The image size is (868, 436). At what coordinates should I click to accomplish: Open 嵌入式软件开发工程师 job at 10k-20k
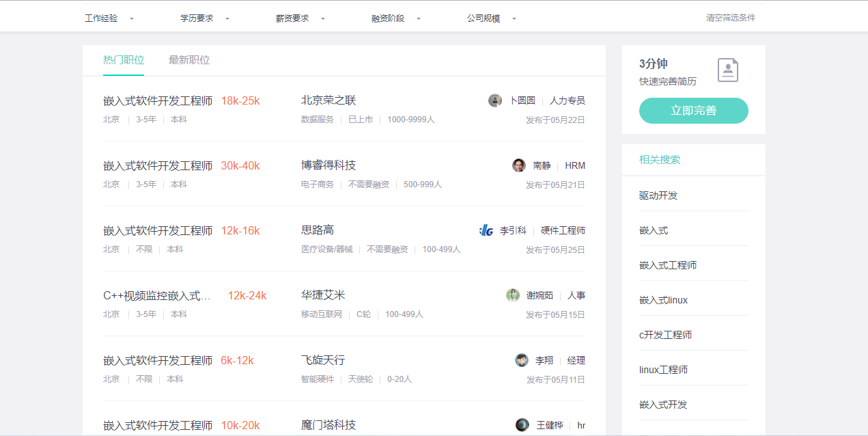point(158,425)
